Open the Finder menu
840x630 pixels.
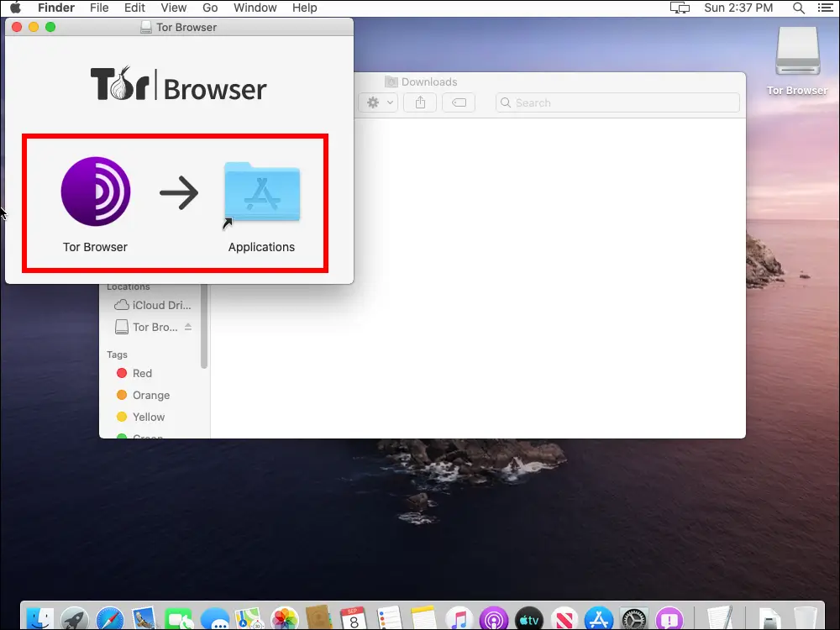pyautogui.click(x=56, y=8)
